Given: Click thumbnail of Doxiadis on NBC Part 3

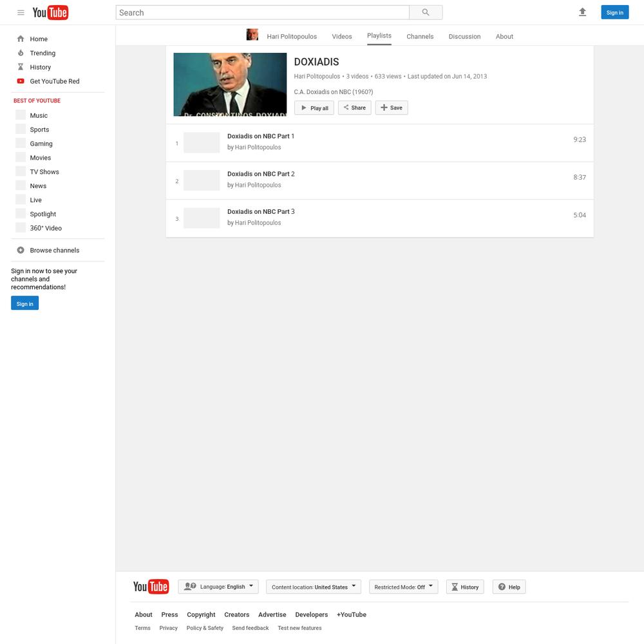Looking at the screenshot, I should 201,218.
